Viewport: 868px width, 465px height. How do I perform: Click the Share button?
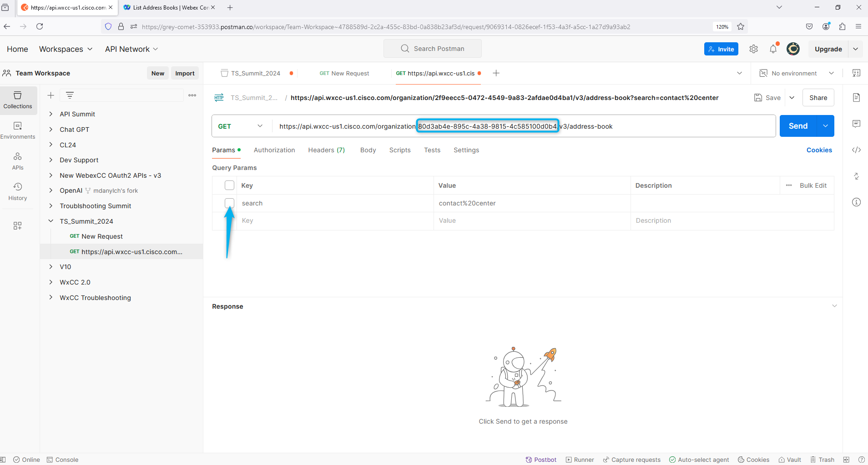tap(818, 98)
